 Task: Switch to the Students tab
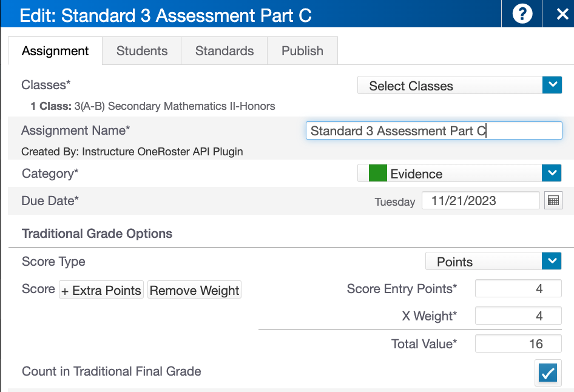click(x=142, y=51)
